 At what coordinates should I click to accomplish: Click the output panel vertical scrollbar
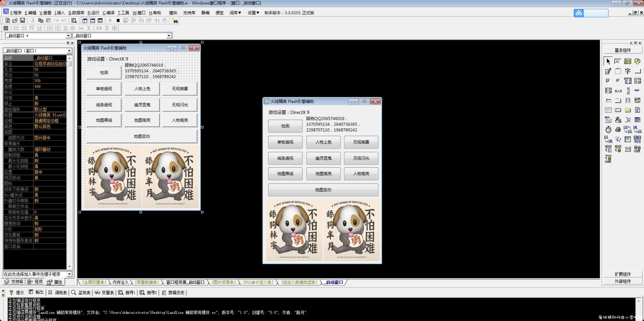[x=638, y=309]
